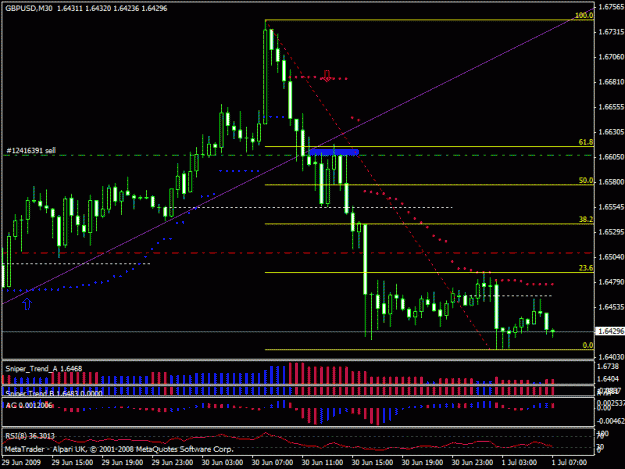Select the Fibonacci '23.6' level label
625x469 pixels.
(x=586, y=268)
